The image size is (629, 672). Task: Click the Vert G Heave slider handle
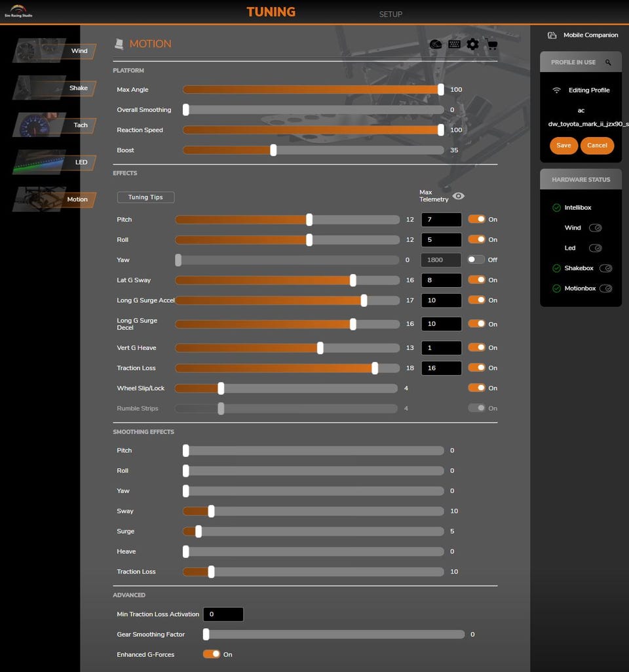point(320,348)
